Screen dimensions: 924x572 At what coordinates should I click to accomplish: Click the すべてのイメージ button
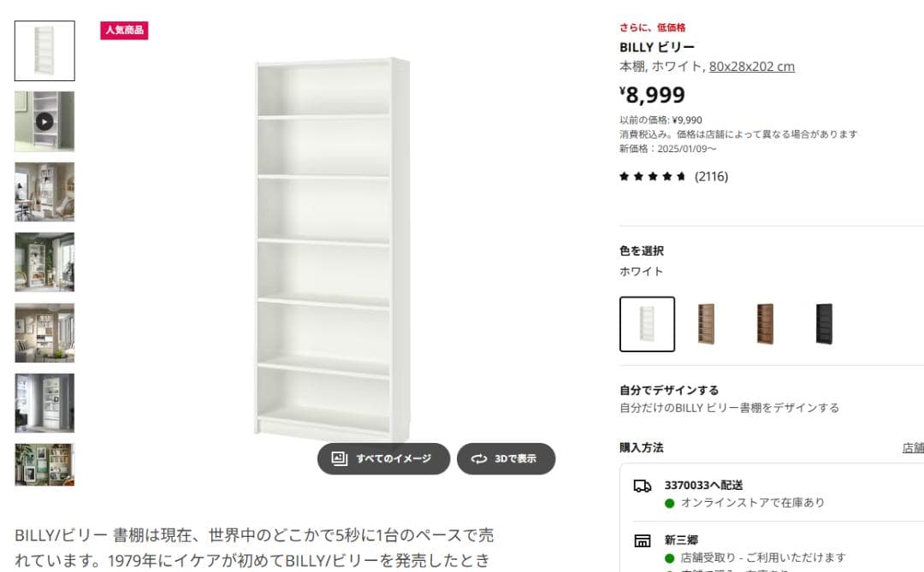pyautogui.click(x=383, y=458)
